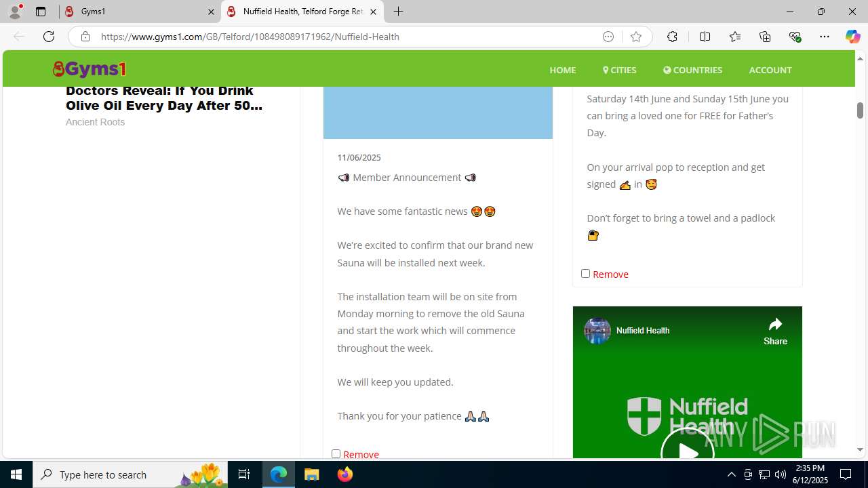Open the Collections icon
The height and width of the screenshot is (488, 868).
click(765, 37)
